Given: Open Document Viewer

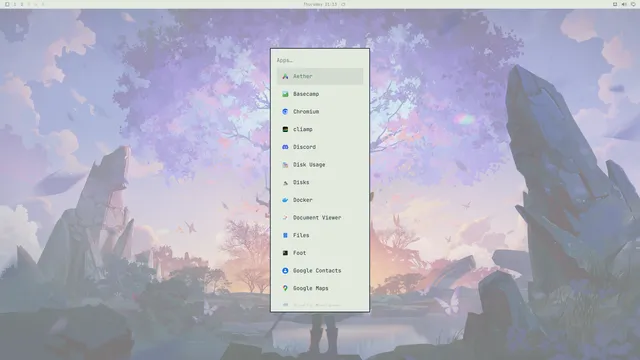Looking at the screenshot, I should point(320,218).
